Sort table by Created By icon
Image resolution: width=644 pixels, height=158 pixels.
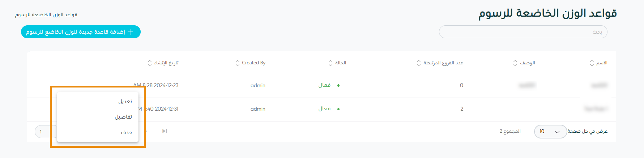pos(238,63)
